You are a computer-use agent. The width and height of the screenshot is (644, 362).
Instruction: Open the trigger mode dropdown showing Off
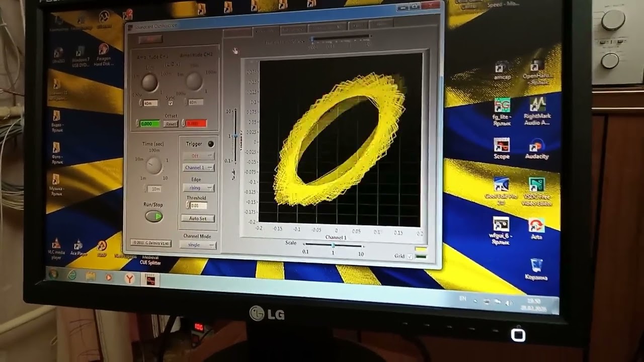(x=198, y=156)
